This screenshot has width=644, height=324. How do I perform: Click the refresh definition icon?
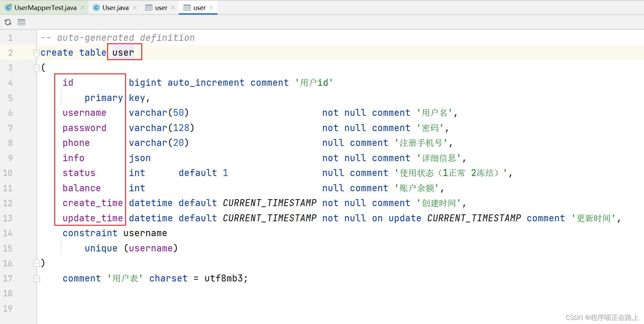coord(8,22)
